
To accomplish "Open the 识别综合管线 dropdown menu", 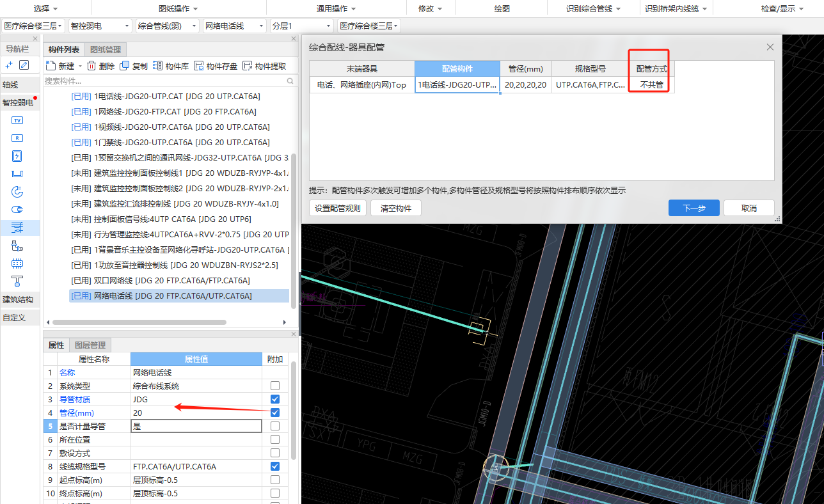I will 593,8.
